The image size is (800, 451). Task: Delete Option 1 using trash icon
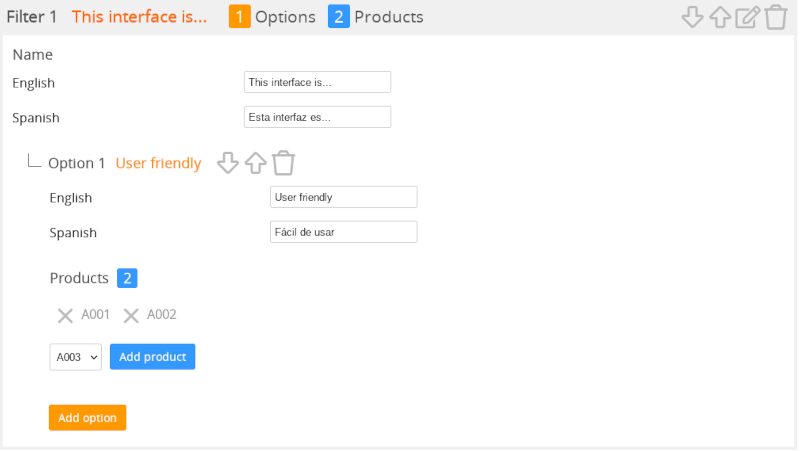284,163
